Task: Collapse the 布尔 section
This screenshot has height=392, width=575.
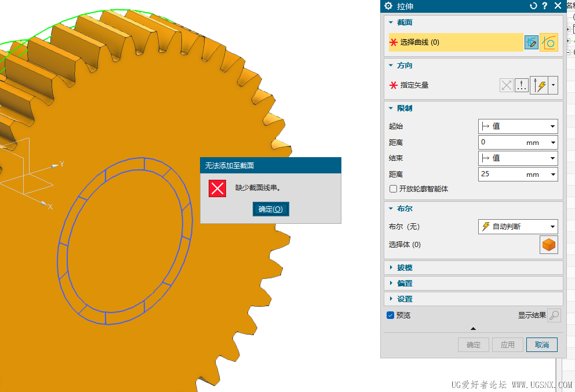Action: pos(391,209)
